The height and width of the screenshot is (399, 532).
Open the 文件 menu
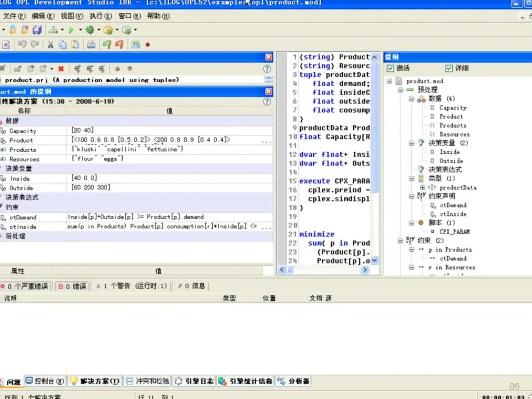point(14,16)
